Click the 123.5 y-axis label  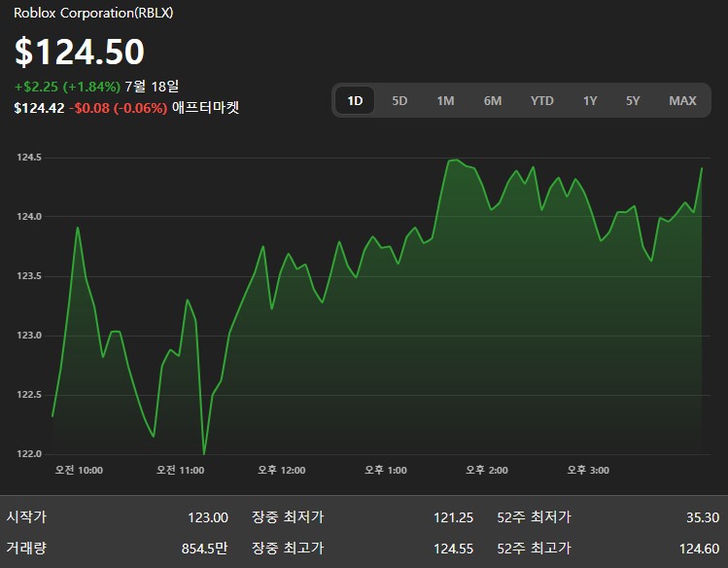click(29, 276)
